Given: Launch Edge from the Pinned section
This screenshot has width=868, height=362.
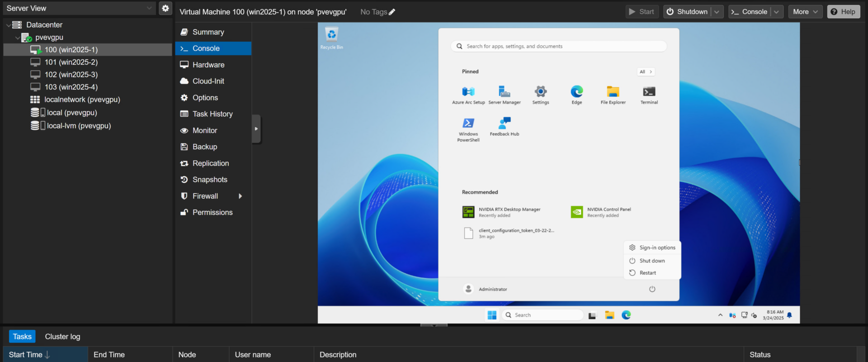Looking at the screenshot, I should tap(577, 95).
